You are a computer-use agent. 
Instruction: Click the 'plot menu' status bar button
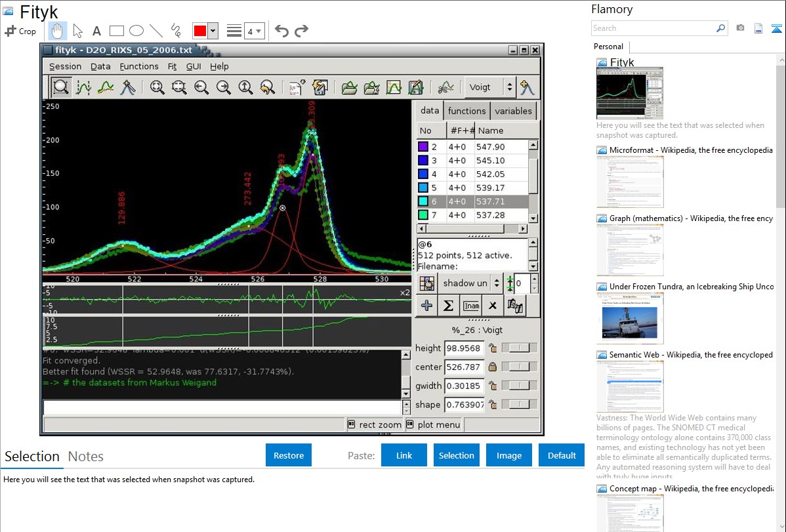pos(434,424)
